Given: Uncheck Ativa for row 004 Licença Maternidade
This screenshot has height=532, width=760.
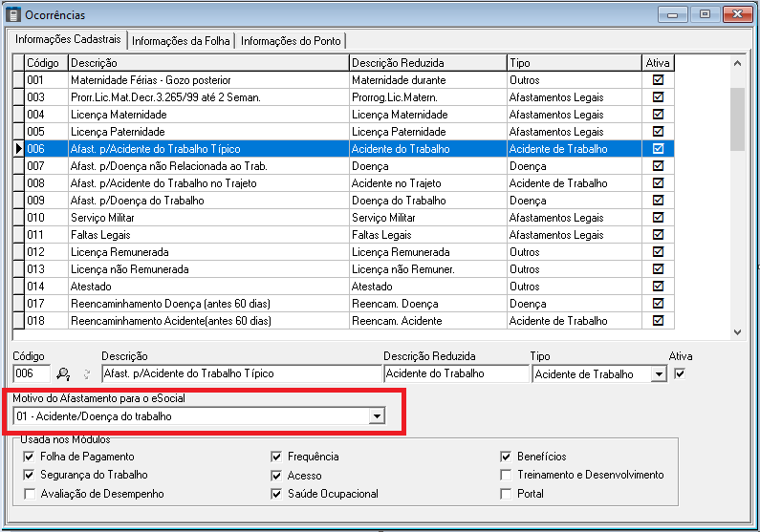Looking at the screenshot, I should point(658,115).
